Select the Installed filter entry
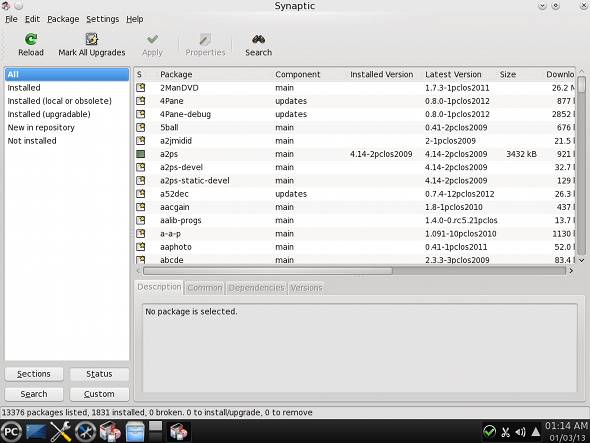The image size is (590, 443). [x=67, y=88]
